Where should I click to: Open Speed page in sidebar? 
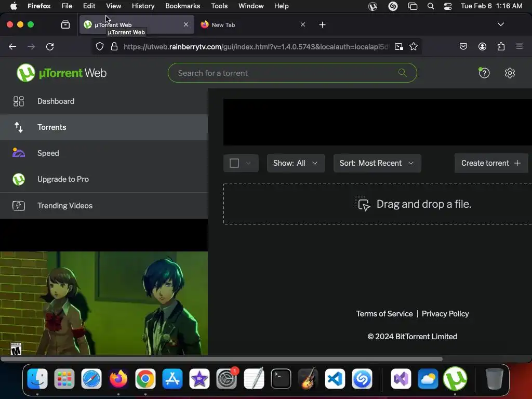click(x=104, y=153)
